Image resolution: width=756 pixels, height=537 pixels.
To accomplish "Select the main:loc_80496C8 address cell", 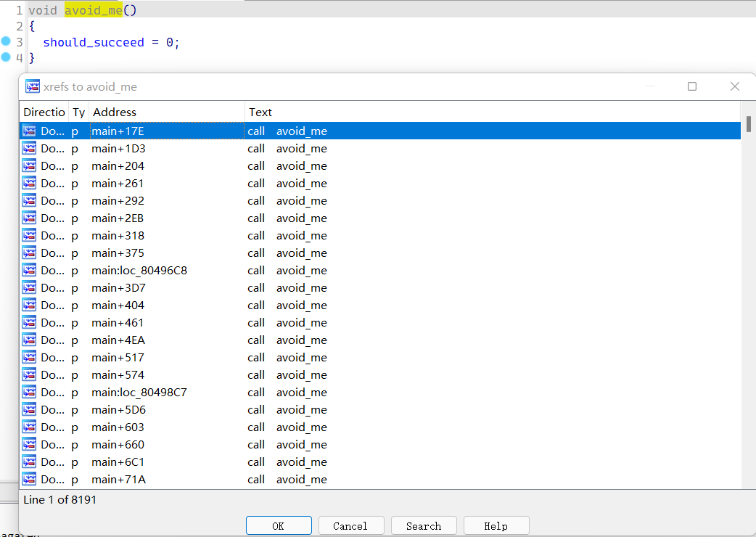I will (167, 271).
